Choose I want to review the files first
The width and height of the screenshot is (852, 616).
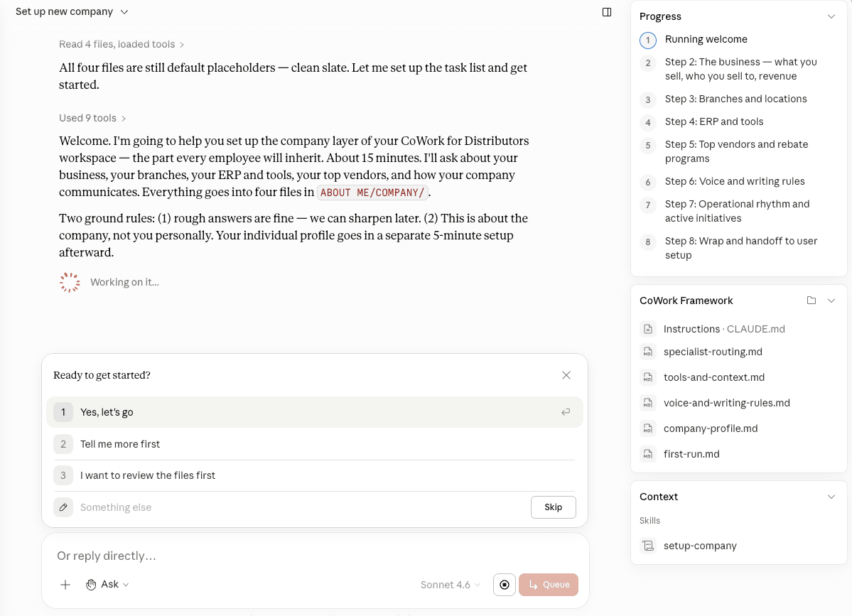click(x=315, y=475)
